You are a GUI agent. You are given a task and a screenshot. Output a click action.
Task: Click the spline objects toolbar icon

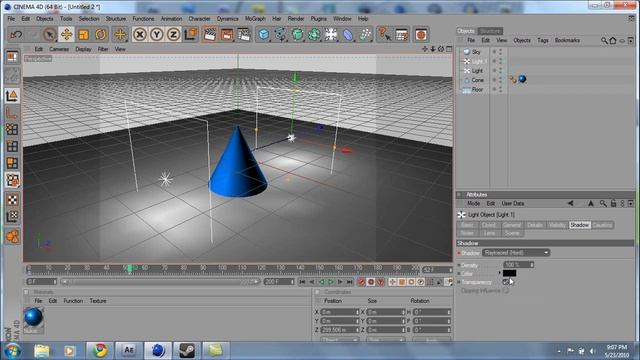pos(280,35)
